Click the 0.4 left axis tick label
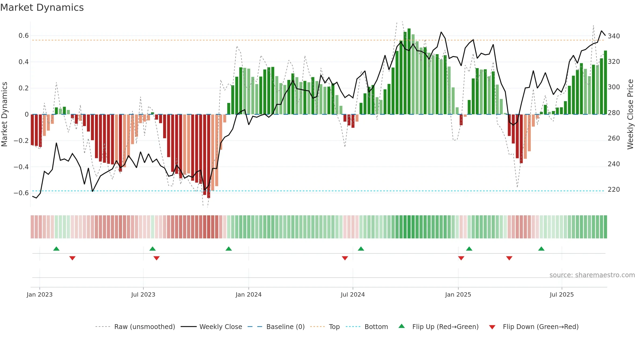 (24, 62)
